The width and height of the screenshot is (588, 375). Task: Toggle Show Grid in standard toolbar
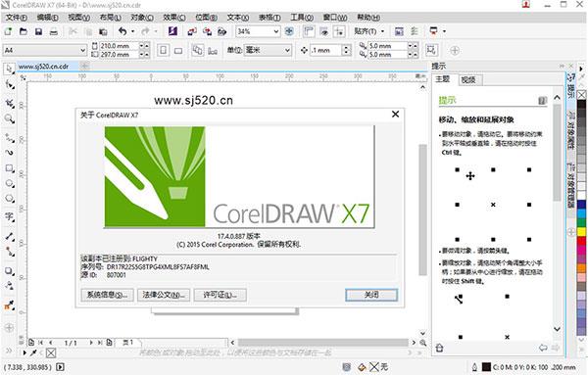pos(324,31)
